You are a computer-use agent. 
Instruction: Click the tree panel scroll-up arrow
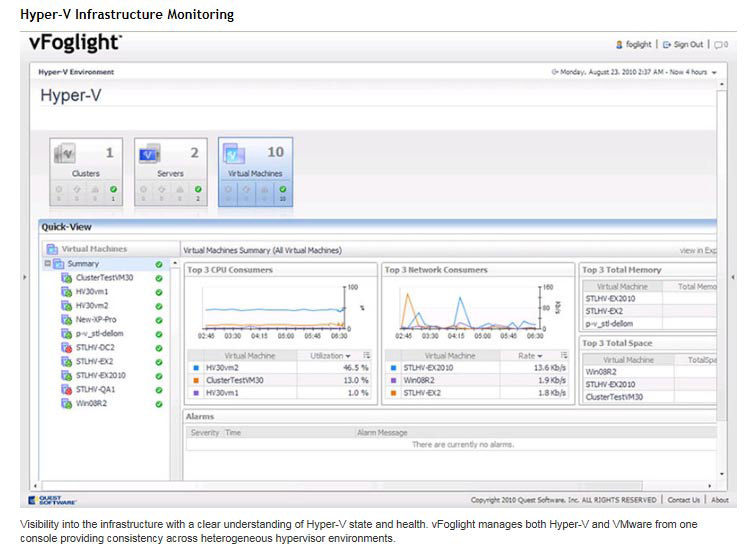pos(175,263)
